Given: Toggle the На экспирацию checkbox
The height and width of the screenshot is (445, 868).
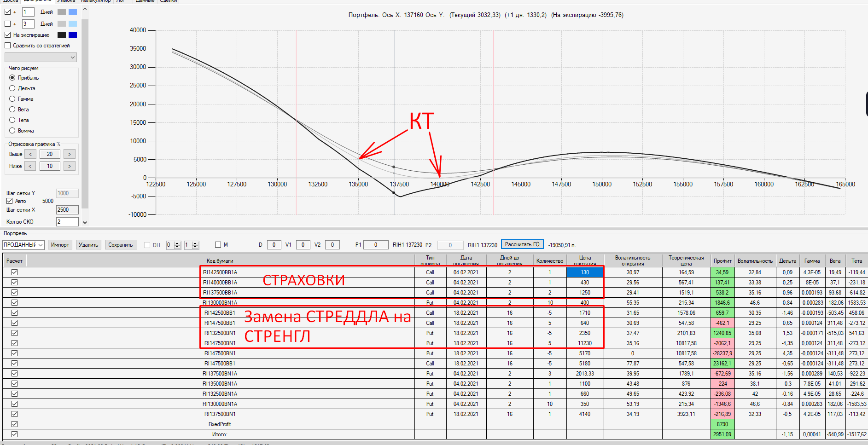Looking at the screenshot, I should [8, 35].
